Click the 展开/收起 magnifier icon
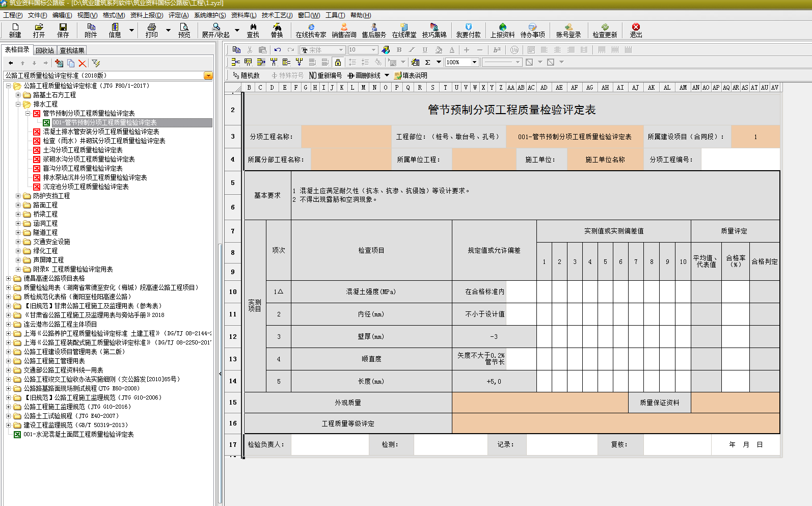 tap(216, 31)
